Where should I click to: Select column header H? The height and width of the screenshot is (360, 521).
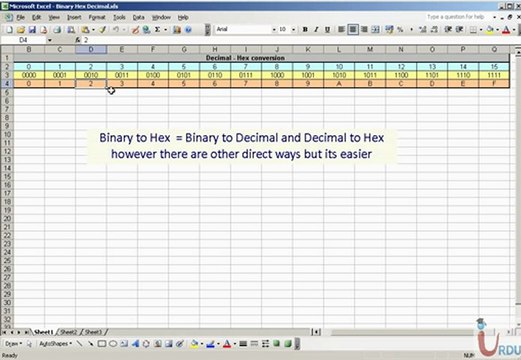215,49
